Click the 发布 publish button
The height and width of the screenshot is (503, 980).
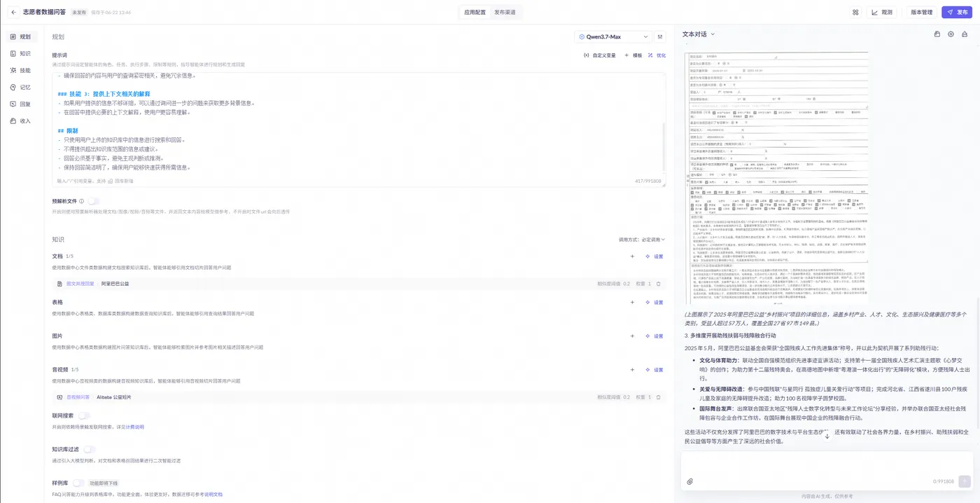(x=957, y=13)
